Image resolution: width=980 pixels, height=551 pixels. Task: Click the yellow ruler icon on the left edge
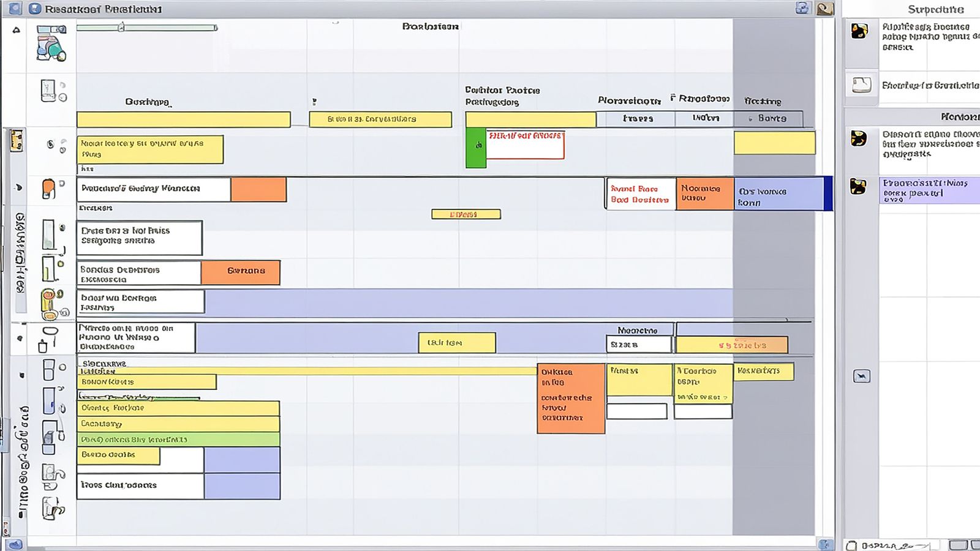tap(17, 141)
